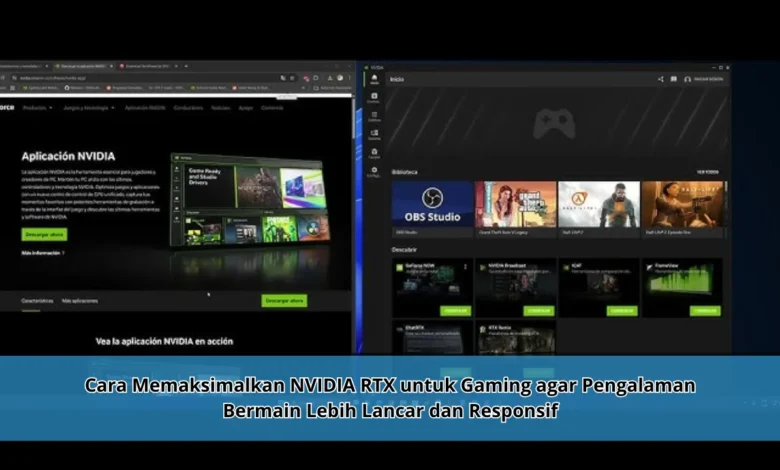Click the translate page icon in address bar
This screenshot has height=470, width=780.
click(x=283, y=78)
